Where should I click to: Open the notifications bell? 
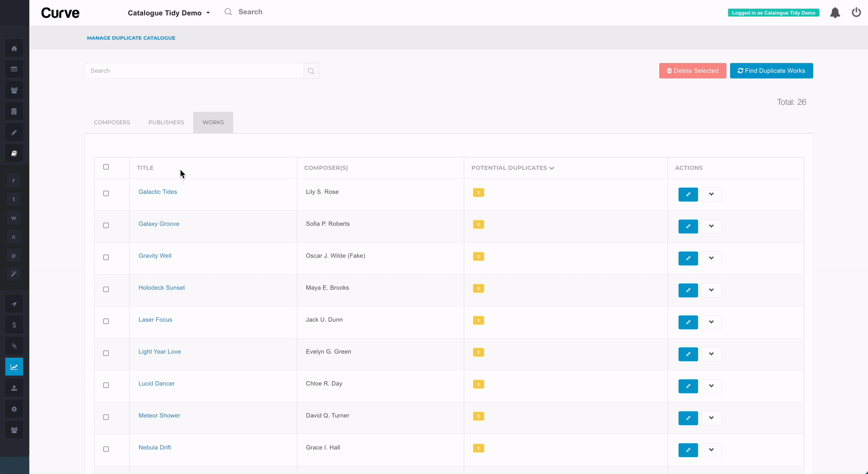point(835,13)
